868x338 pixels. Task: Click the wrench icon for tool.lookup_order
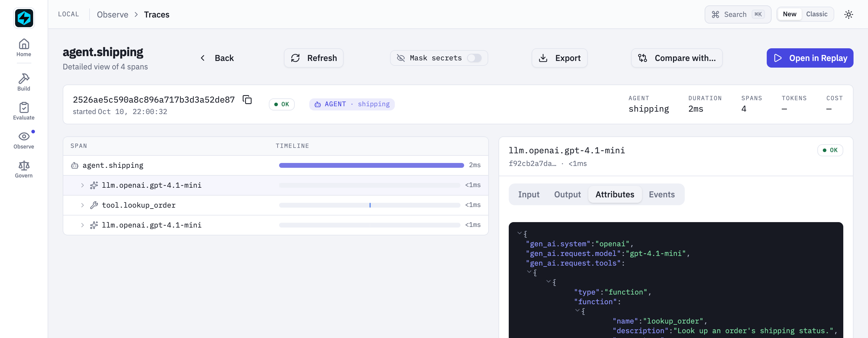pyautogui.click(x=94, y=206)
